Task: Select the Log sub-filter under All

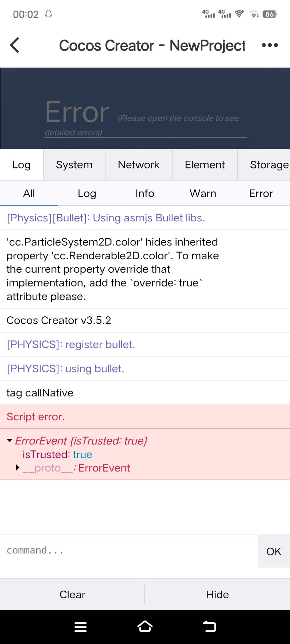Action: tap(87, 194)
